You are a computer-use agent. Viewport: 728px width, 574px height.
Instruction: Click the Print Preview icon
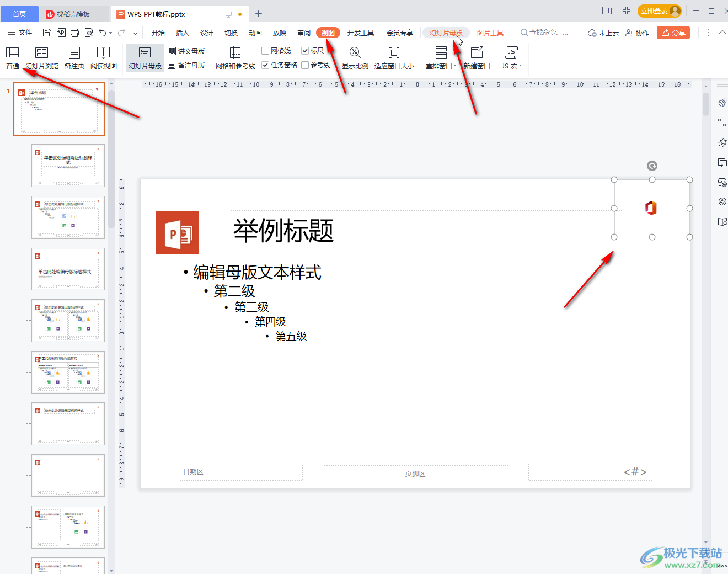click(89, 33)
